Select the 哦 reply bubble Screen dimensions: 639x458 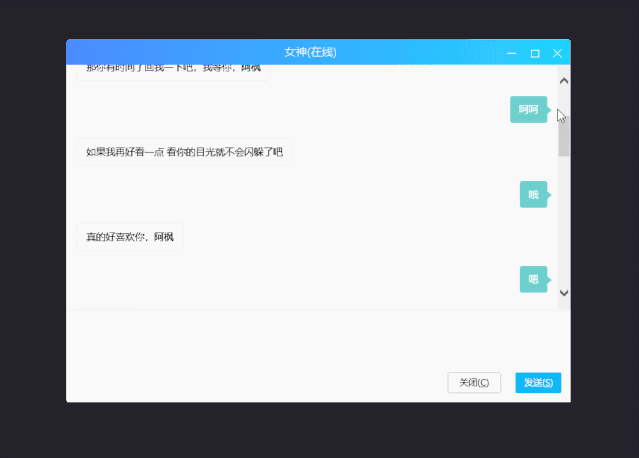pos(533,195)
